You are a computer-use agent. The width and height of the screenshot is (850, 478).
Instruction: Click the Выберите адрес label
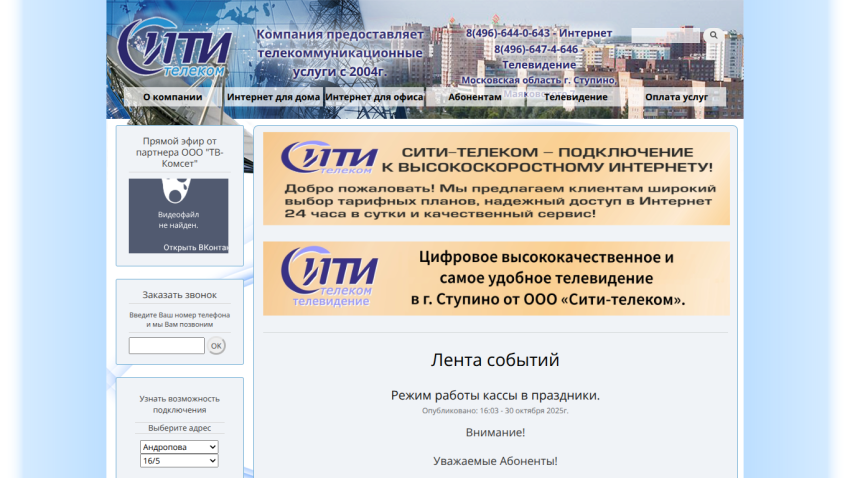point(179,428)
